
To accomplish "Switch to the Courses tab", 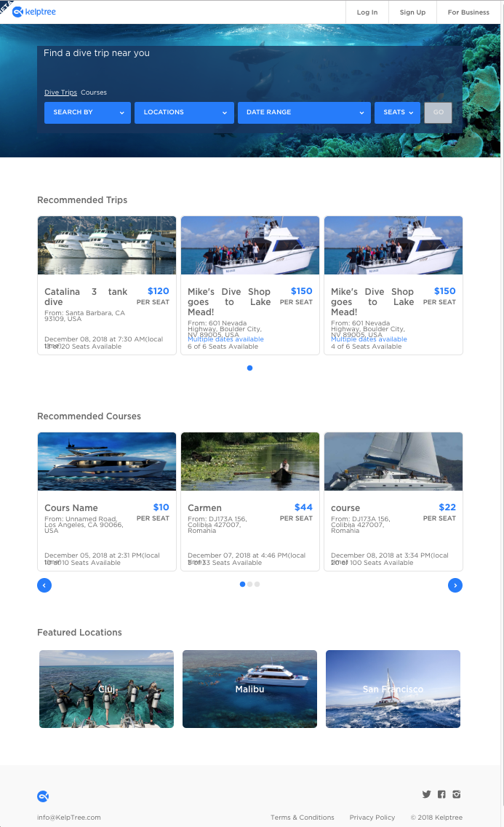I will tap(94, 92).
